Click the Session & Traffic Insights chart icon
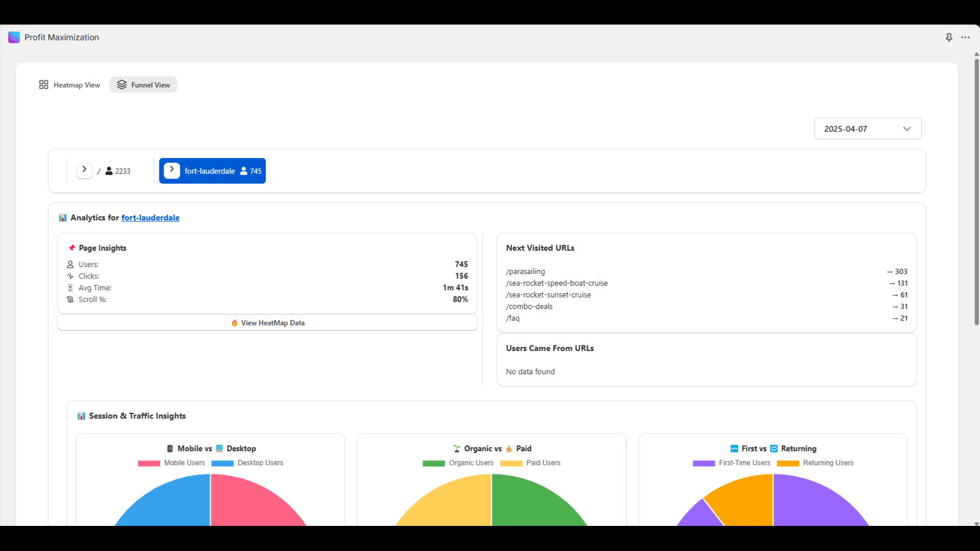Screen dimensions: 980x551 81,416
